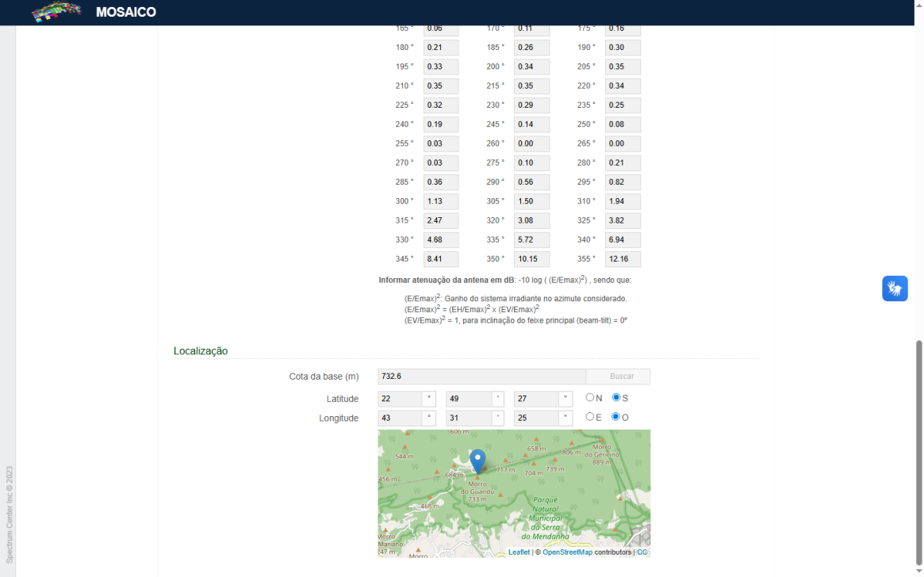Click the 210° attenuation field
924x577 pixels.
(x=441, y=86)
